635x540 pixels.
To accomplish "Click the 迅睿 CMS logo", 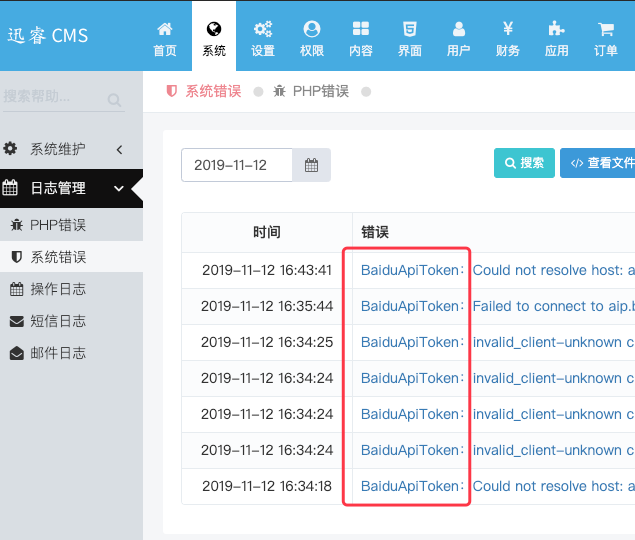I will point(47,36).
